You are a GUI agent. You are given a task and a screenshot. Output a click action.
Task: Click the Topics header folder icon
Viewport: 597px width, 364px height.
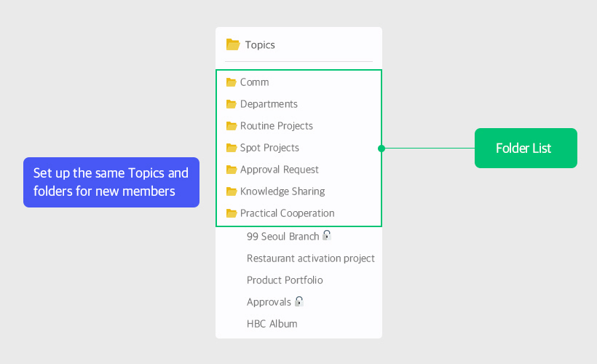point(233,44)
